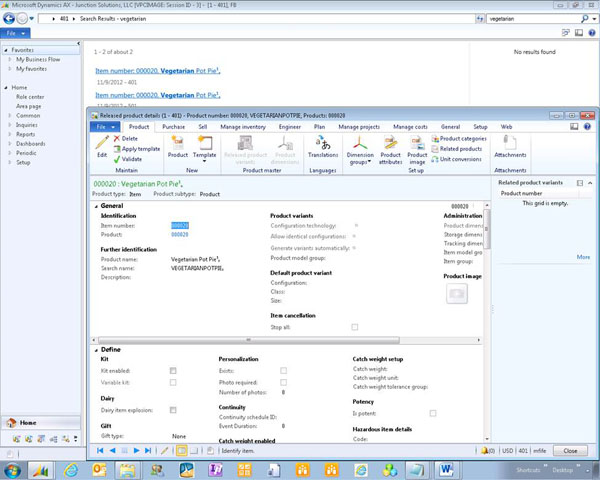Open Product attributes setup

(x=390, y=150)
